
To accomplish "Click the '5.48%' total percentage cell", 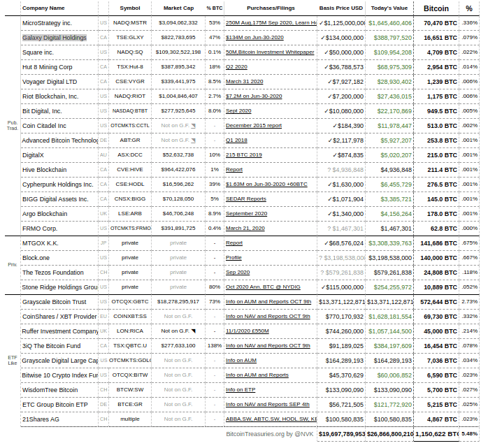I will pyautogui.click(x=469, y=434).
